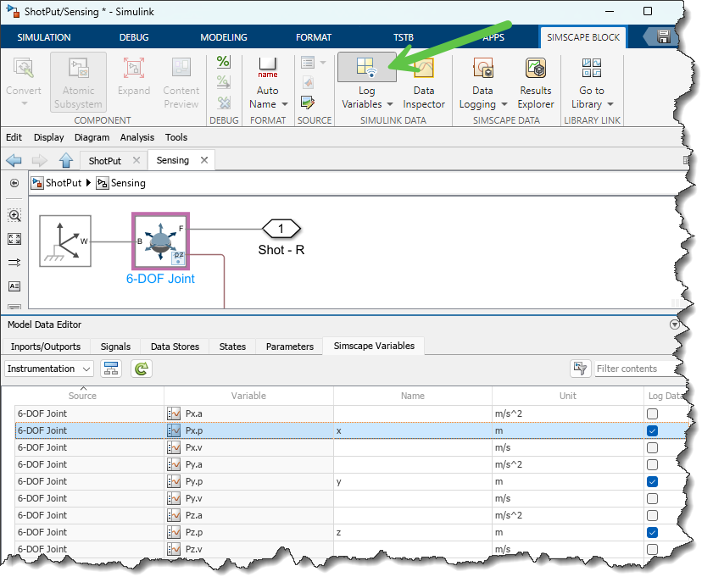This screenshot has height=588, width=713.
Task: Open the Analysis menu
Action: coord(137,137)
